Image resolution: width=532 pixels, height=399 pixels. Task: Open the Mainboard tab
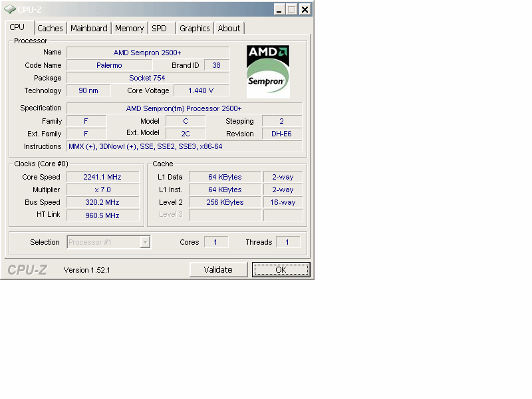89,28
